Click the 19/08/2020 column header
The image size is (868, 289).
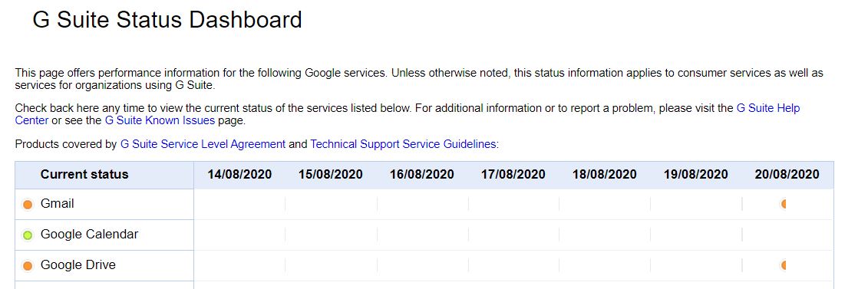pyautogui.click(x=696, y=175)
